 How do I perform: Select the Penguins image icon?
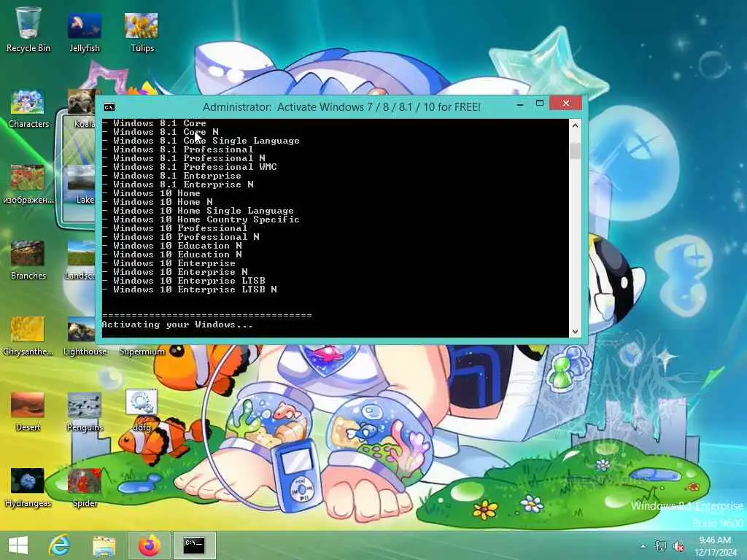tap(85, 412)
